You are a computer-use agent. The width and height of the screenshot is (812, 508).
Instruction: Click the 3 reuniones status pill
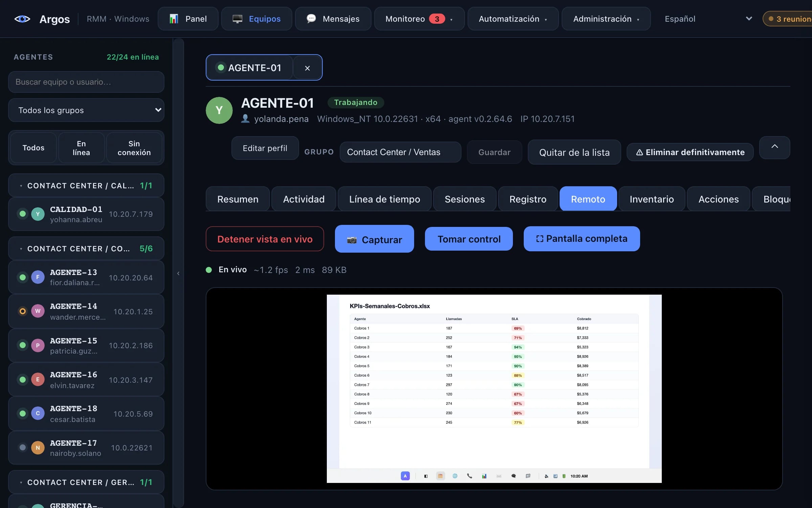pyautogui.click(x=788, y=19)
